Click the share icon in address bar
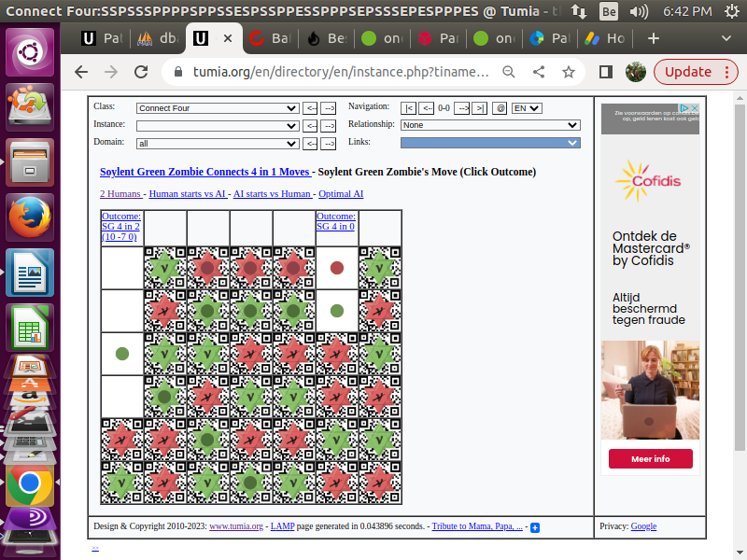The height and width of the screenshot is (560, 747). 539,72
